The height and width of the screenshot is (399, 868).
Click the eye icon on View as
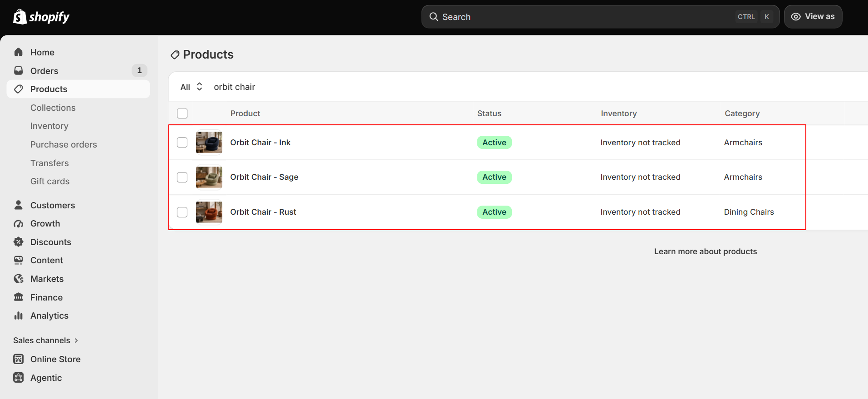click(x=796, y=17)
